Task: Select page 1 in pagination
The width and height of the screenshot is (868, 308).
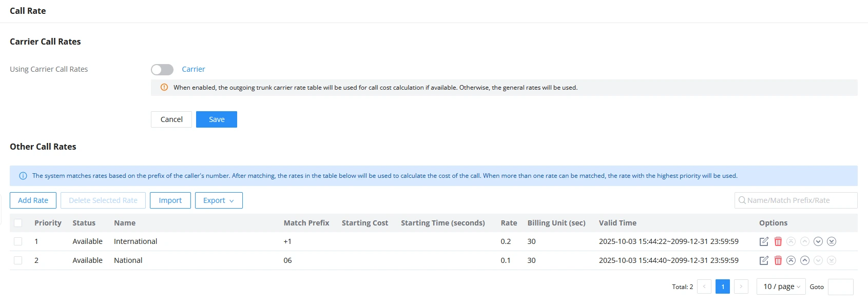Action: 723,286
